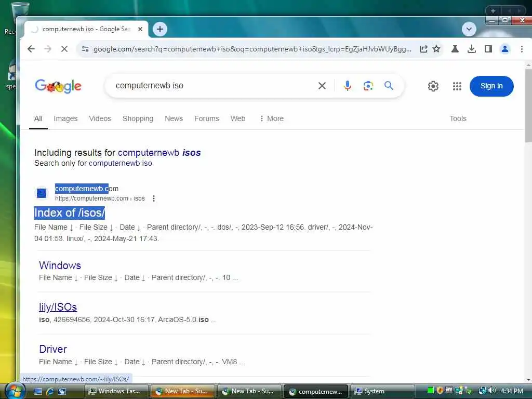The image size is (532, 399).
Task: Search only for computernewb iso
Action: click(x=120, y=163)
